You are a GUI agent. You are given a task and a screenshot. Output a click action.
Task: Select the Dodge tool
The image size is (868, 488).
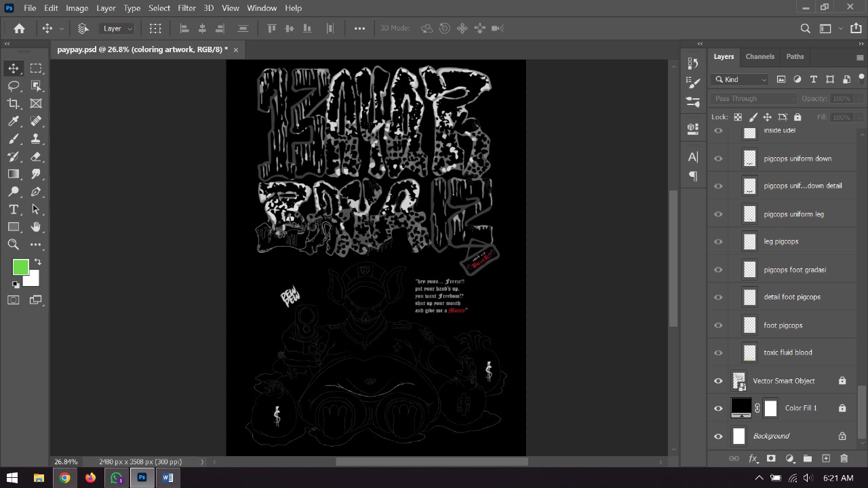pyautogui.click(x=14, y=192)
